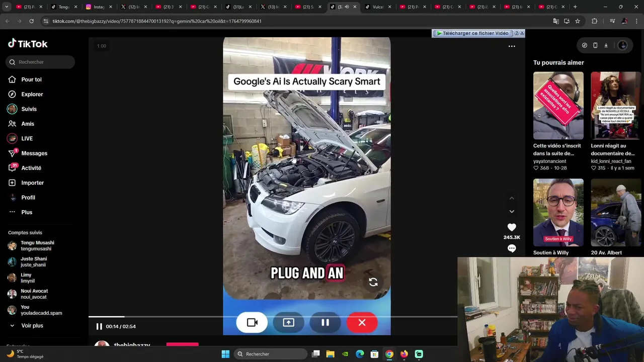
Task: Open the 20 Av. Albert video thumbnail
Action: coord(616,212)
